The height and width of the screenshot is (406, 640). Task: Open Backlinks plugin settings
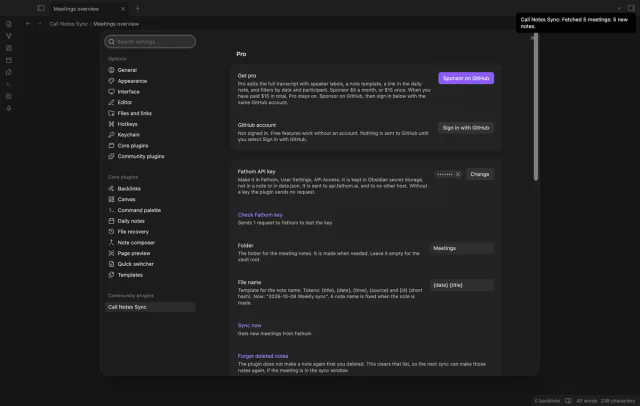(150, 189)
